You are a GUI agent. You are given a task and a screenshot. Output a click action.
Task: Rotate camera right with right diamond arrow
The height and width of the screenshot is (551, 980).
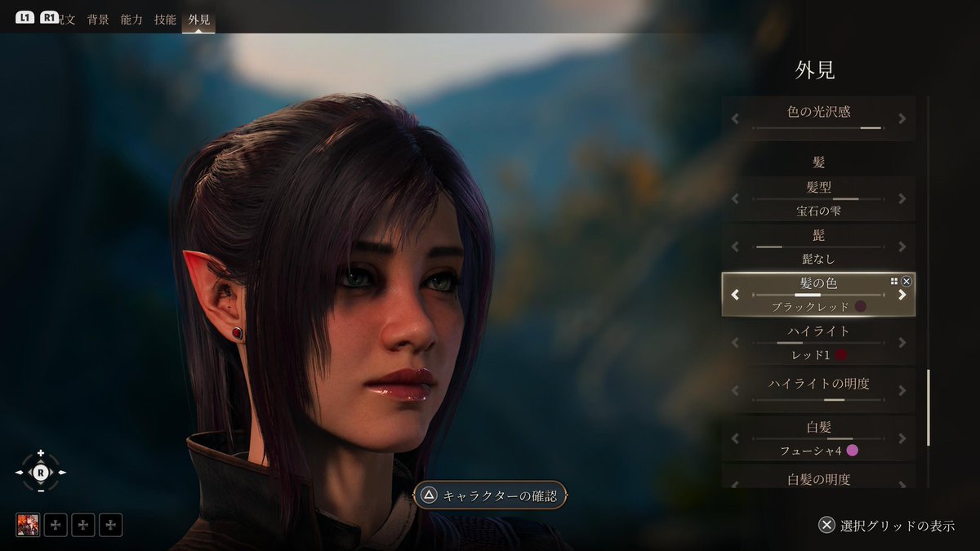point(60,473)
